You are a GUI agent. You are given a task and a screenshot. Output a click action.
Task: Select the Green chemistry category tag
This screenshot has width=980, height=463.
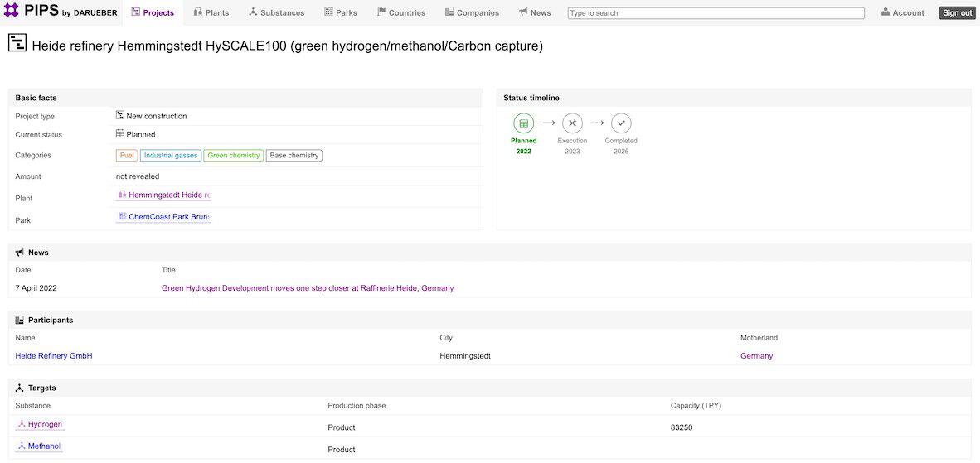click(x=234, y=156)
